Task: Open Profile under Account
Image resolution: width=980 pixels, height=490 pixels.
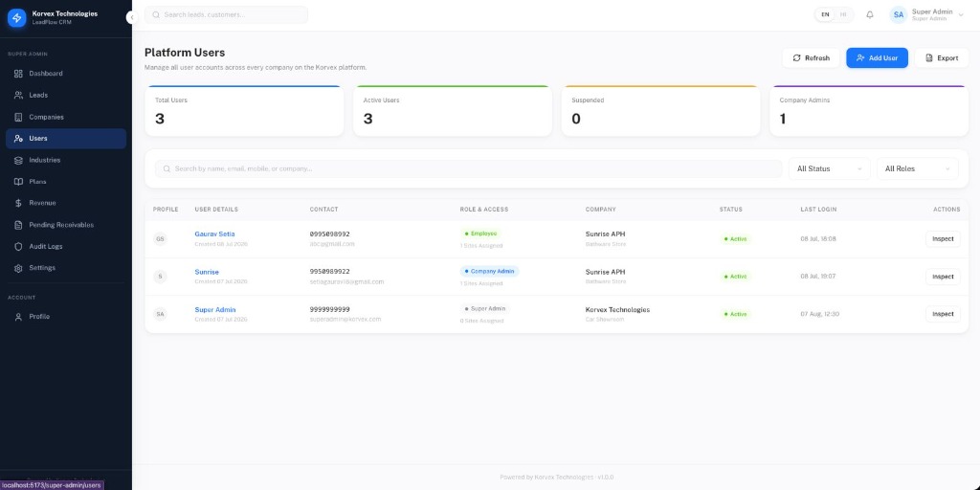Action: [66, 316]
